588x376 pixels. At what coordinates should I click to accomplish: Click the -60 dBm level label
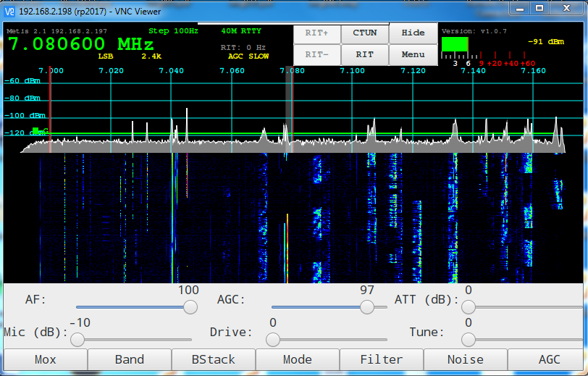pos(22,80)
